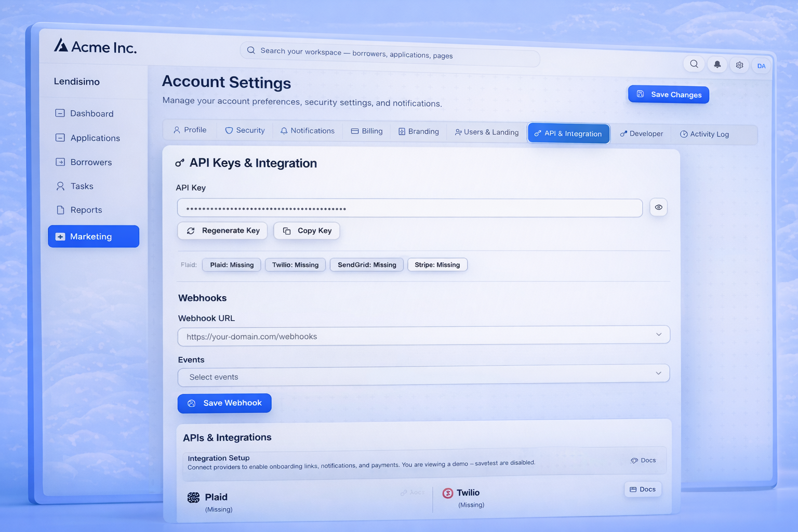Click the person icon on Profile tab
Viewport: 798px width, 532px height.
pos(177,129)
